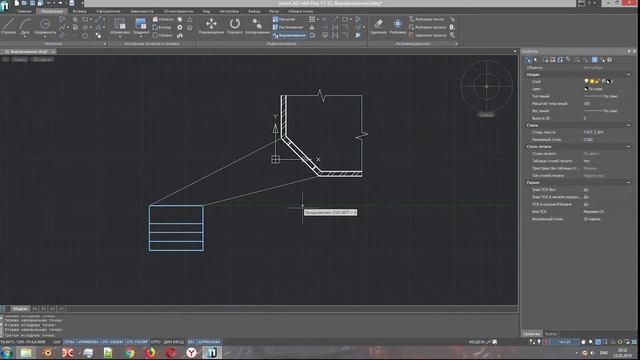Select the Копирование (copy) tool
This screenshot has width=640, height=360.
[257, 25]
